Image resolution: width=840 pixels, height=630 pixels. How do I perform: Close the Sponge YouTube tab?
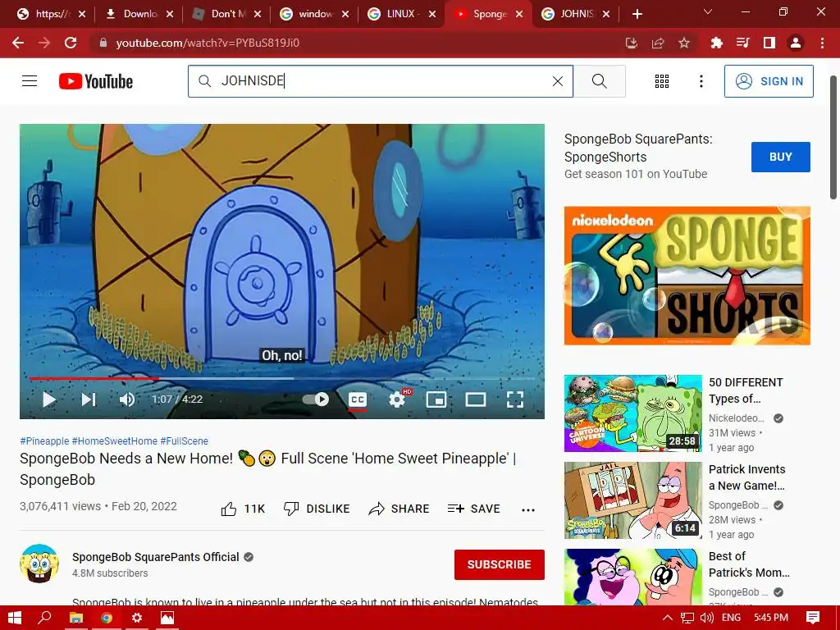pos(519,15)
